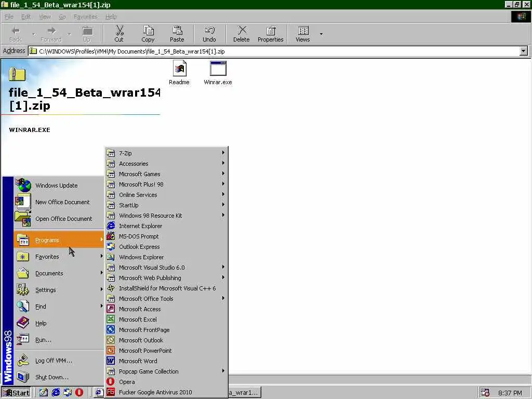Click the Cut toolbar button
Viewport: 532px width, 399px height.
coord(119,34)
